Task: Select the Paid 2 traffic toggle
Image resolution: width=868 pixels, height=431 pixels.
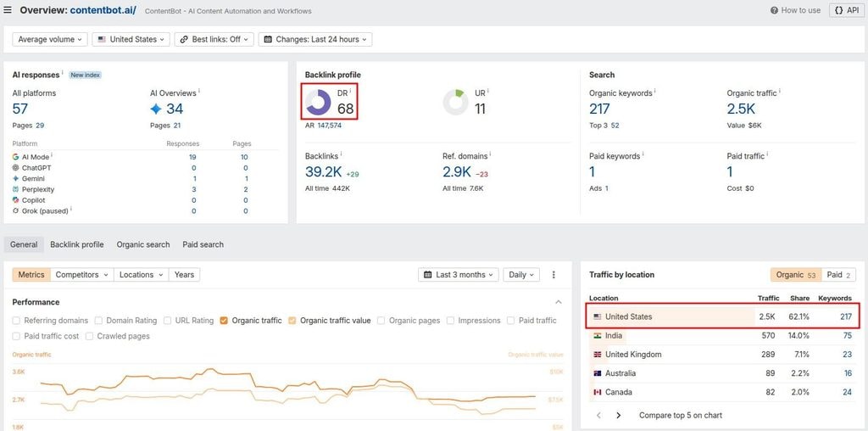Action: point(838,275)
